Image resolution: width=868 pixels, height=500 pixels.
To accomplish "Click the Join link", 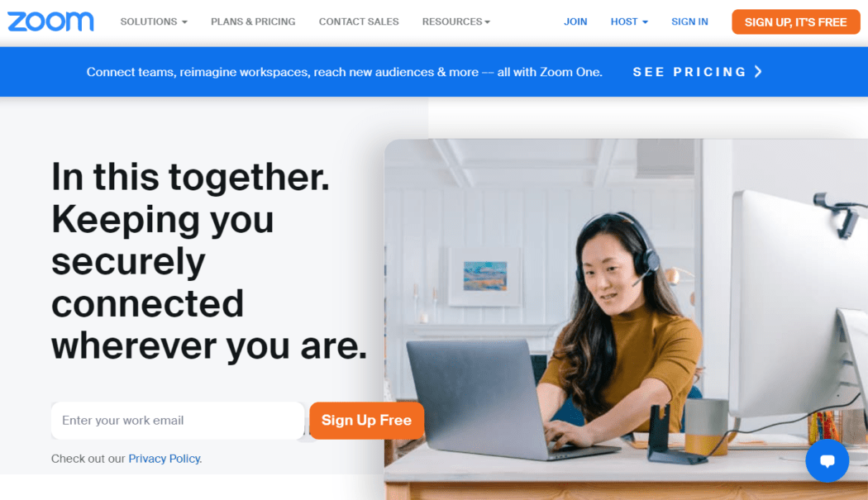I will pyautogui.click(x=575, y=21).
